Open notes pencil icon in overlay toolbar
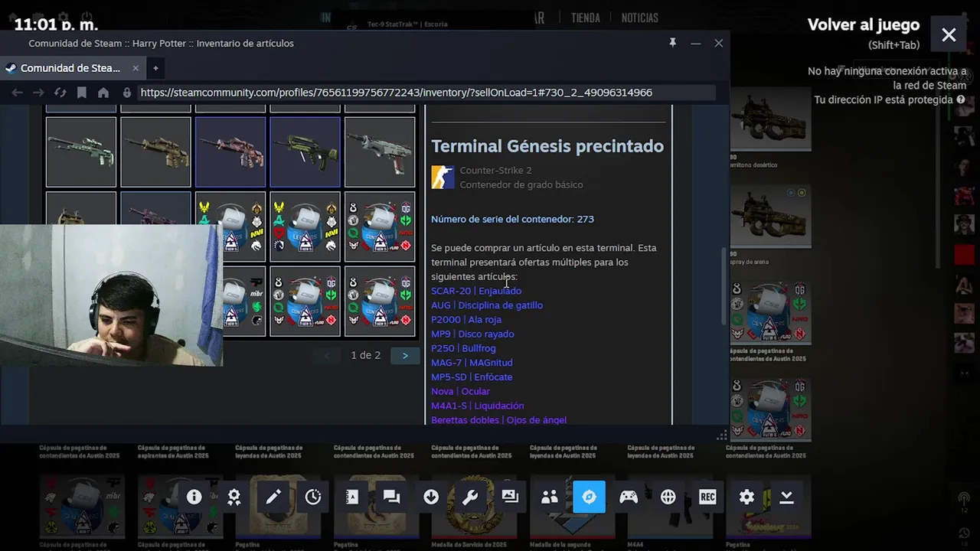This screenshot has height=551, width=980. coord(273,497)
